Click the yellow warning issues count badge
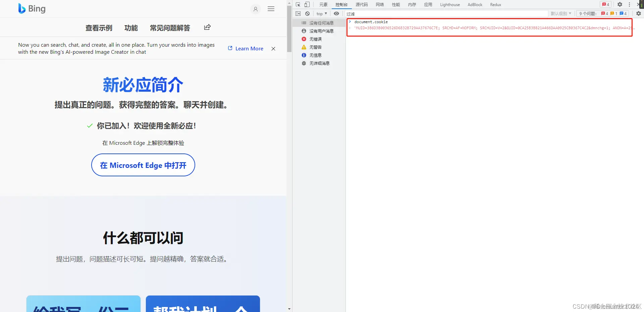 tap(614, 13)
